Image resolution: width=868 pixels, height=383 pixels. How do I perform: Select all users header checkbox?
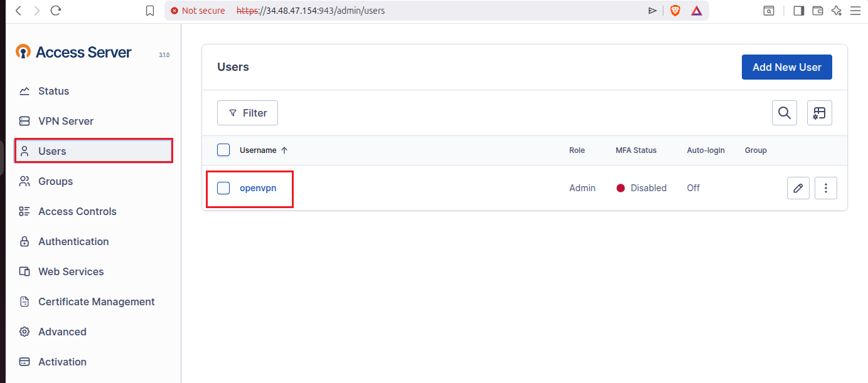[x=223, y=150]
